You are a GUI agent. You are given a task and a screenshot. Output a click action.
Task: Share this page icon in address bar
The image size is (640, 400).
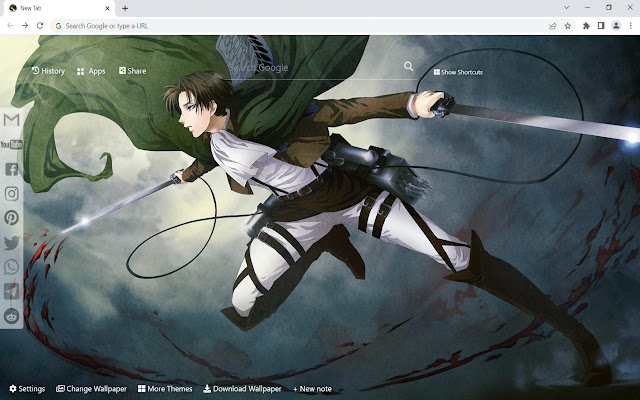click(x=553, y=26)
